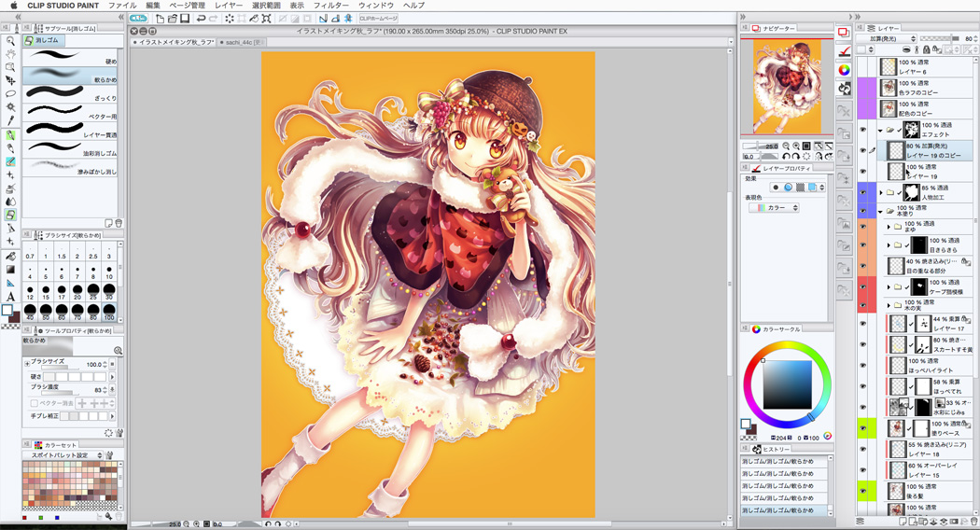Select the 硬め eraser sub tool

click(70, 57)
